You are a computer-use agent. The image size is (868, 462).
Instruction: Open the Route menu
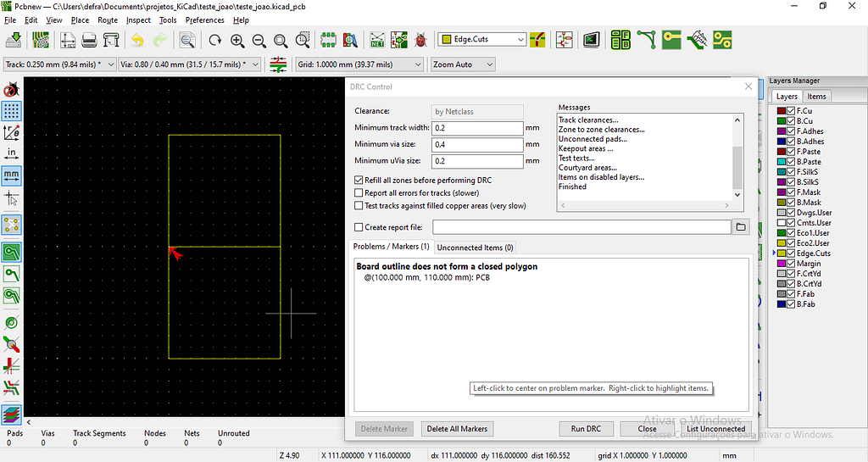click(108, 19)
